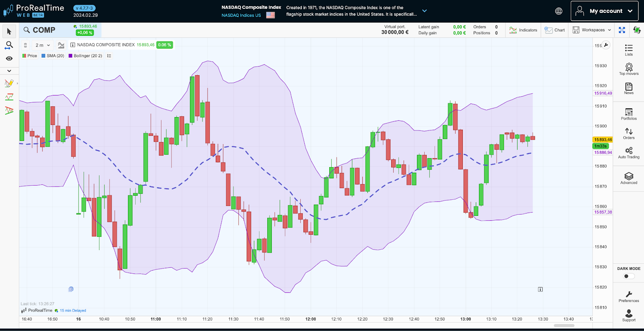Open the Lists panel
Image resolution: width=644 pixels, height=331 pixels.
click(629, 50)
